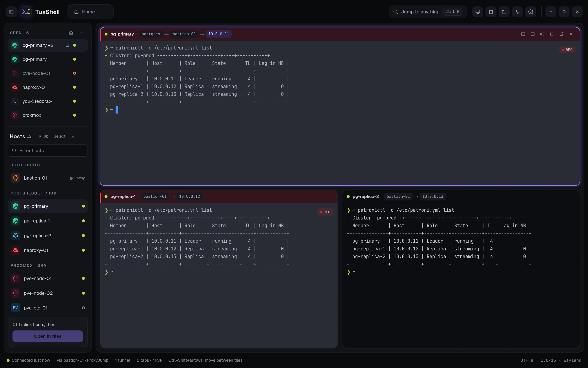The image size is (588, 368).
Task: Split the pg-primary tile vertically
Action: [523, 34]
